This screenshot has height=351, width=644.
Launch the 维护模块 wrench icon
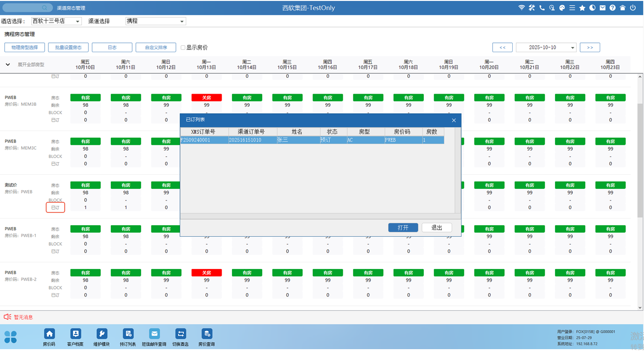pyautogui.click(x=102, y=334)
